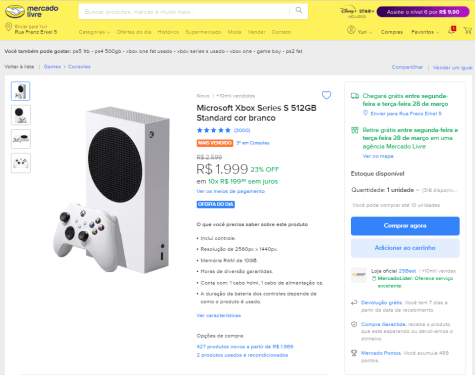Expand the Favoritos menu
Image resolution: width=475 pixels, height=375 pixels.
click(425, 32)
